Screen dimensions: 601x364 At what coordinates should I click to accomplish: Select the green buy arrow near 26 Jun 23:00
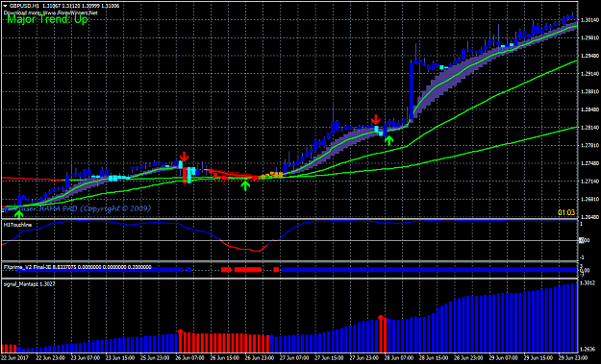(245, 185)
